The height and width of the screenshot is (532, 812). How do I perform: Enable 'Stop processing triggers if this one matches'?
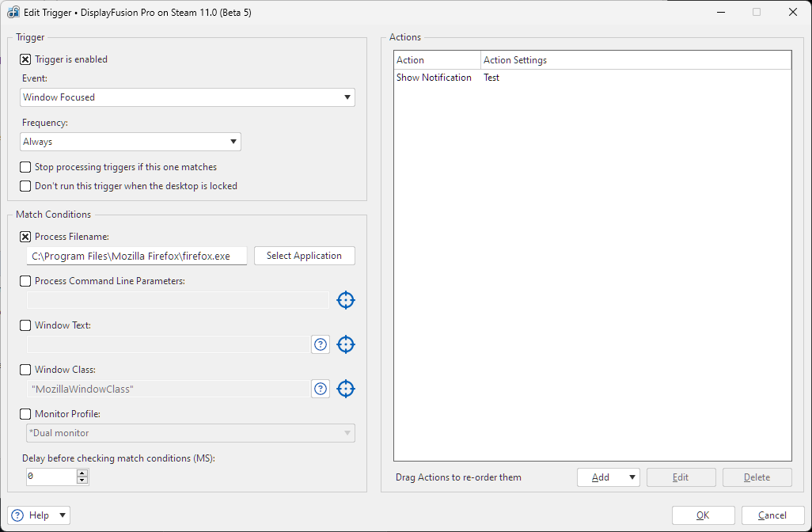(25, 167)
